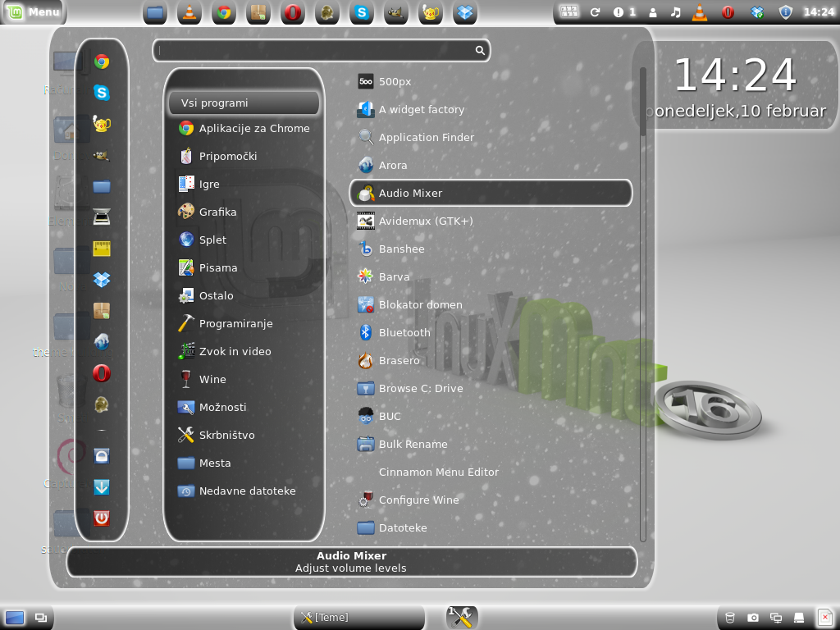The height and width of the screenshot is (630, 840).
Task: Open Opera from the top panel launchers
Action: [x=293, y=12]
